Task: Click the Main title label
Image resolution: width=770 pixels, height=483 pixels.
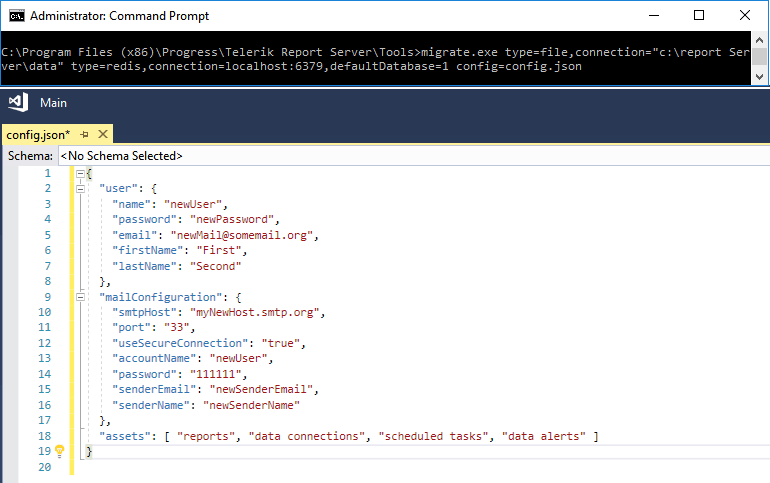Action: pyautogui.click(x=54, y=103)
